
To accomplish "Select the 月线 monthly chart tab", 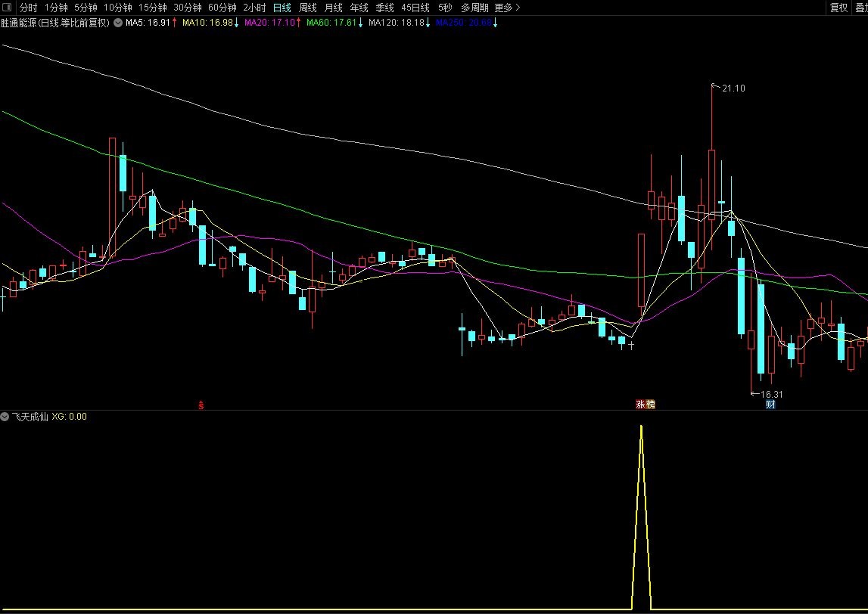I will 333,8.
